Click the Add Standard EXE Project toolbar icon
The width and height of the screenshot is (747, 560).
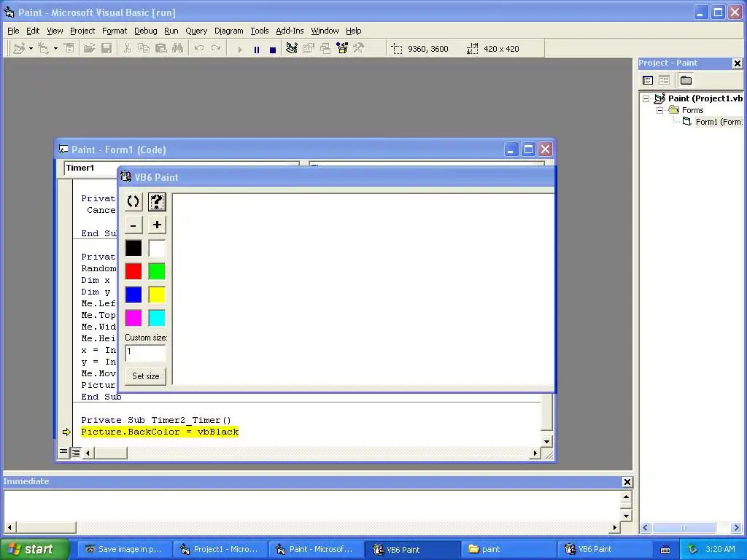pyautogui.click(x=18, y=49)
